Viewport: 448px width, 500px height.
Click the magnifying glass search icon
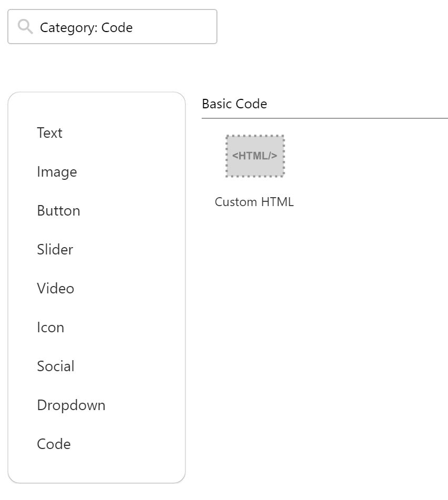(25, 26)
